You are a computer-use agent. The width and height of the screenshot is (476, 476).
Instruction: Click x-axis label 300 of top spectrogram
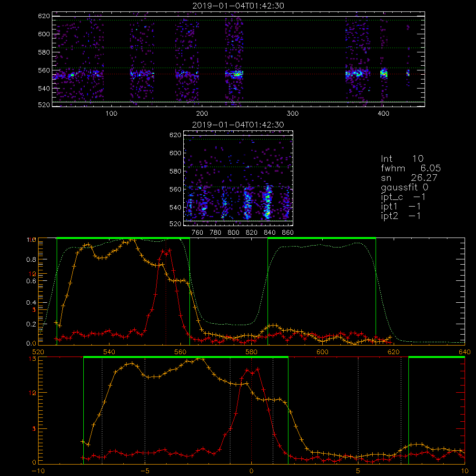click(293, 114)
